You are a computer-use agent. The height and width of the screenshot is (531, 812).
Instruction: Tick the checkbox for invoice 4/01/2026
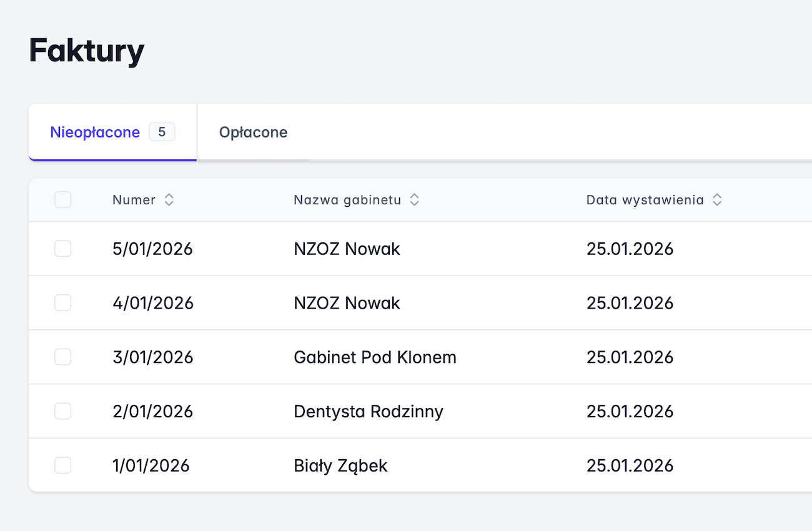pos(62,303)
